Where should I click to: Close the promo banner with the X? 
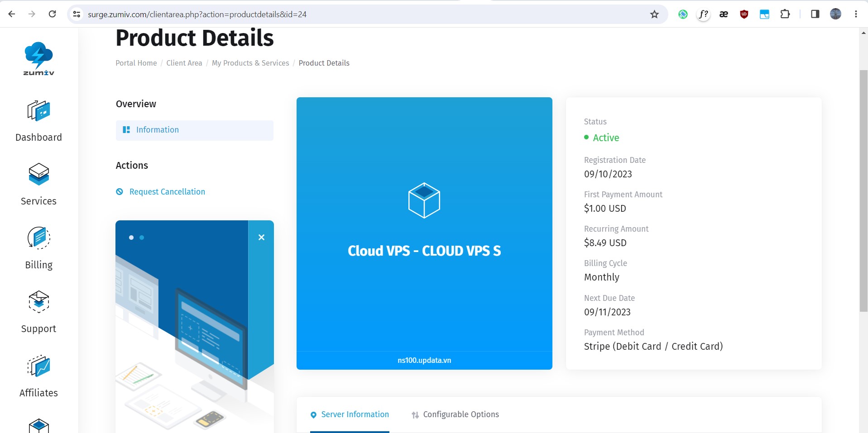tap(261, 237)
